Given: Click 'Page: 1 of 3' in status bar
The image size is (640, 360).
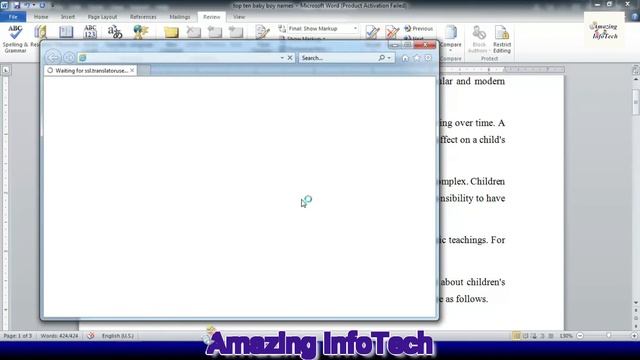Looking at the screenshot, I should point(18,336).
